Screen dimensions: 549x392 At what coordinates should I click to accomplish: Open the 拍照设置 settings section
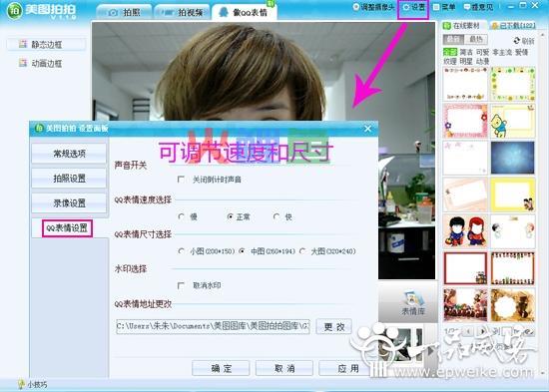[x=69, y=179]
